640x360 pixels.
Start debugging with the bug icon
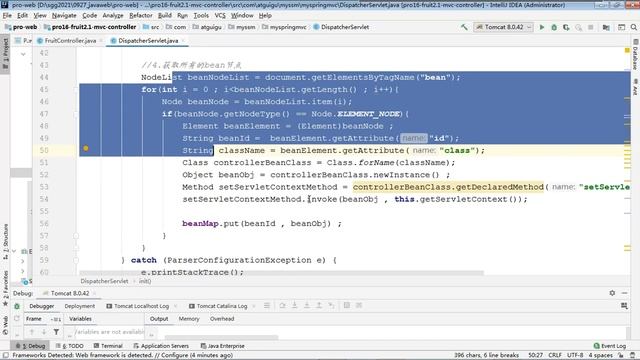tap(554, 27)
